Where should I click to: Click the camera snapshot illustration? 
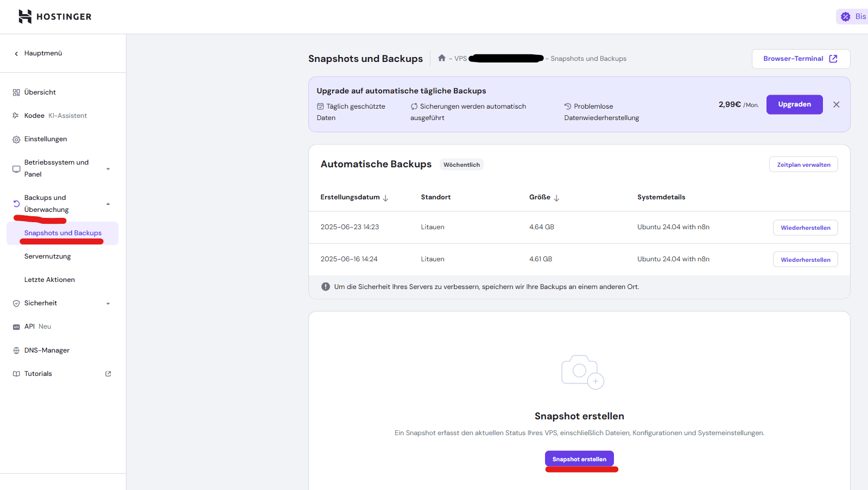tap(582, 372)
